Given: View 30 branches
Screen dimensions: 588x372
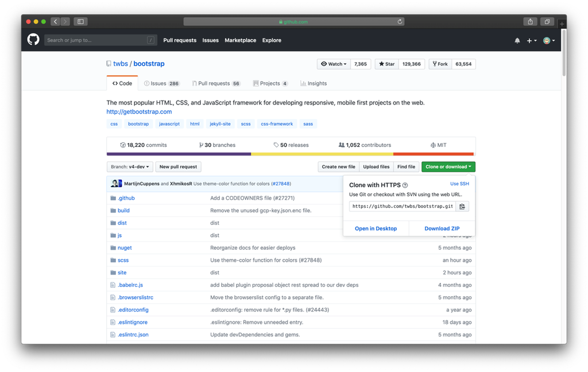Looking at the screenshot, I should 217,145.
